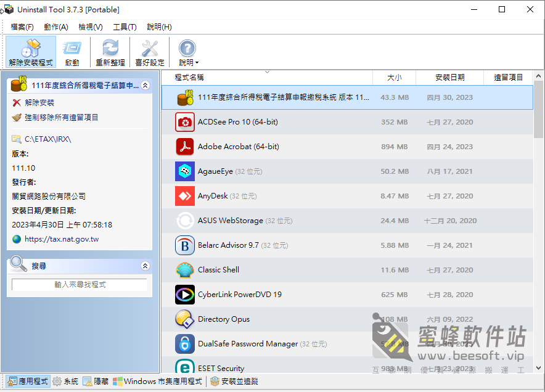Click the 解除安裝 uninstall link in sidebar
545x392 pixels.
point(39,103)
